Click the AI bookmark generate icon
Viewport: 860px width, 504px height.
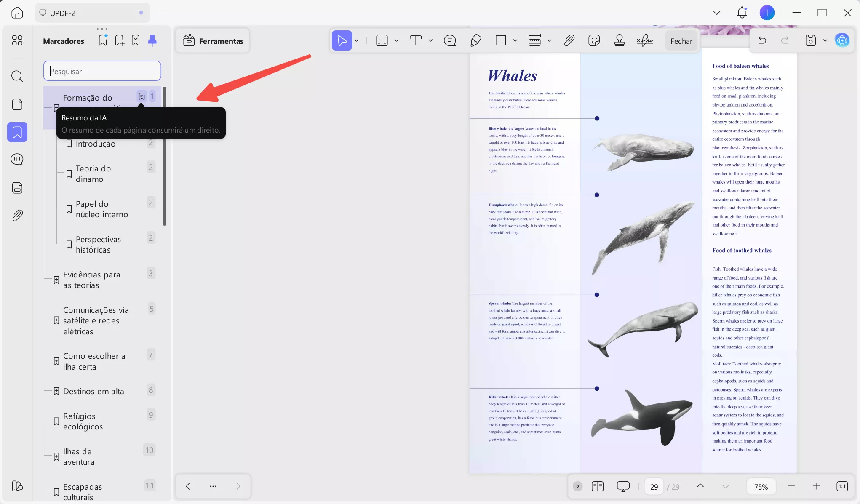coord(103,40)
